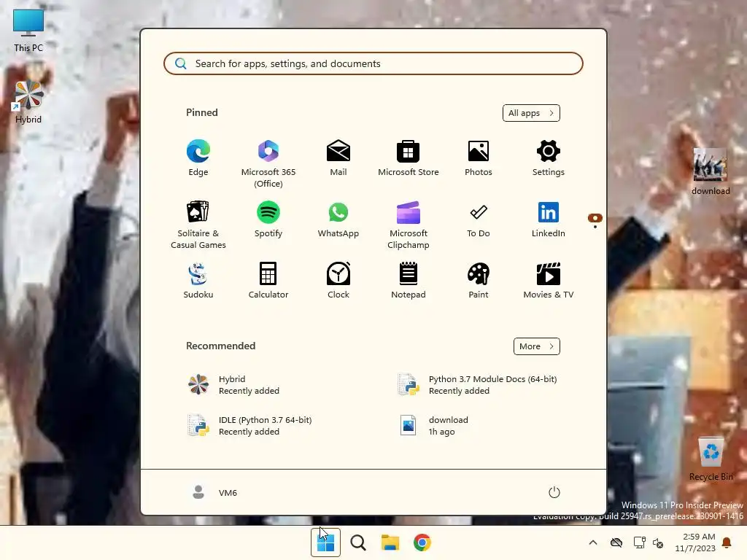
Task: Launch Sudoku game
Action: click(198, 281)
